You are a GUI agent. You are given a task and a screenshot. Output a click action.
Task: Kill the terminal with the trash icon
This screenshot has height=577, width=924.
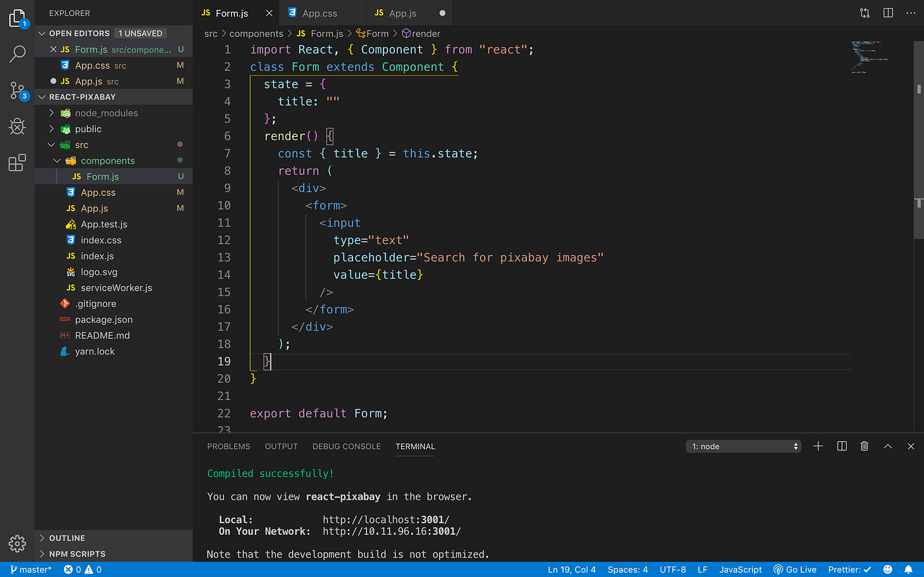[x=864, y=446]
